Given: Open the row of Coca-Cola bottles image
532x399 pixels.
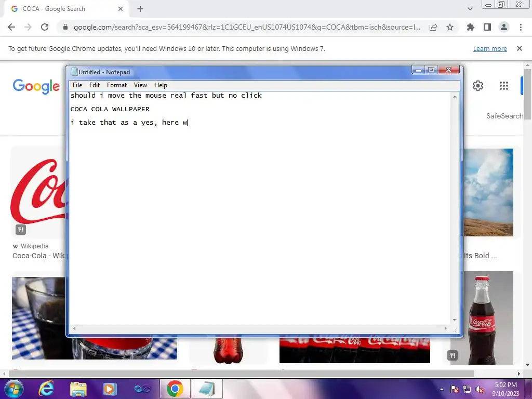Looking at the screenshot, I should 354,351.
